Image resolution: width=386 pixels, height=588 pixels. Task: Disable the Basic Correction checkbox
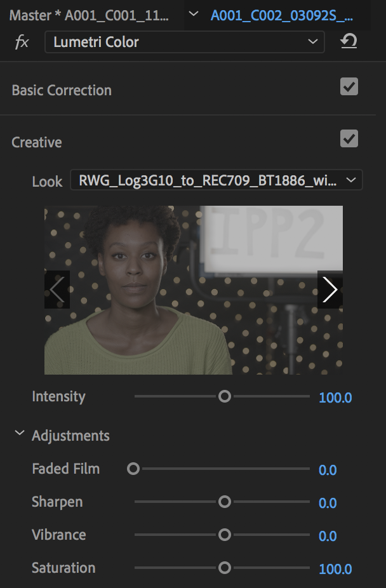coord(349,86)
